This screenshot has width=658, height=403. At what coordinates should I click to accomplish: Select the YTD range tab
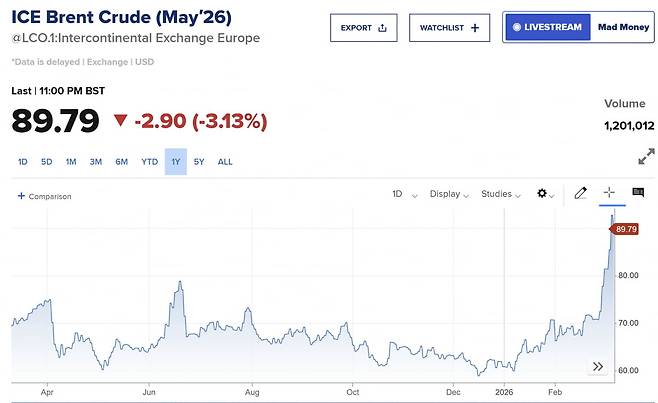149,161
